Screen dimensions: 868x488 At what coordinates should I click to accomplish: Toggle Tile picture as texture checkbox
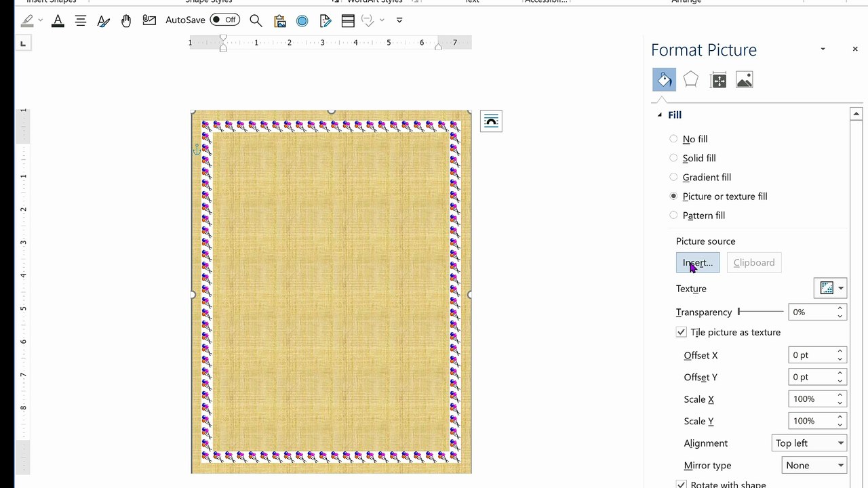(682, 332)
